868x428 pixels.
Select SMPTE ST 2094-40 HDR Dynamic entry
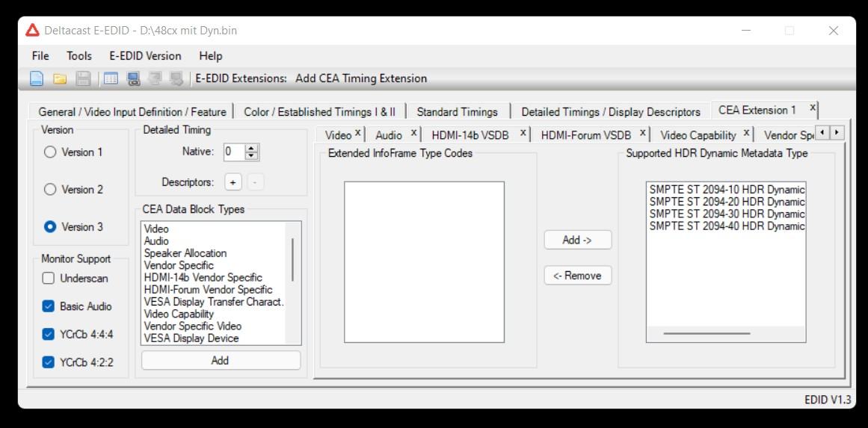coord(727,226)
